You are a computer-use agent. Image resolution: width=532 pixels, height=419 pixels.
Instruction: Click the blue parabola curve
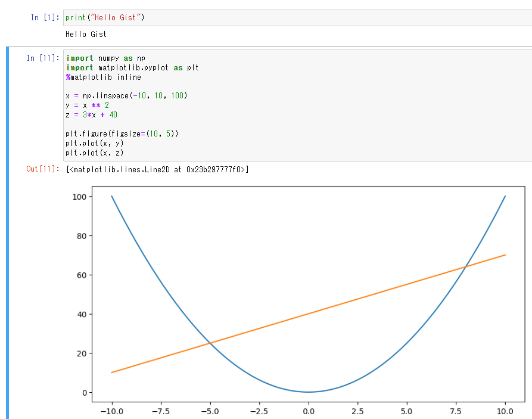pyautogui.click(x=307, y=390)
